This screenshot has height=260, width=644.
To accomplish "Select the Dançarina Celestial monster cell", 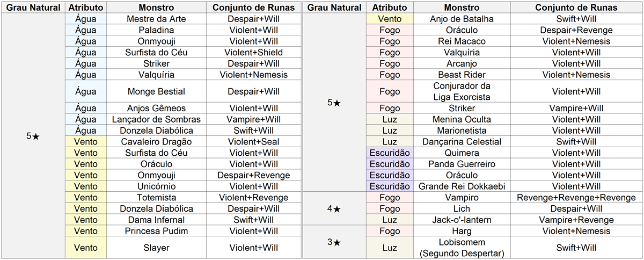I will click(462, 142).
